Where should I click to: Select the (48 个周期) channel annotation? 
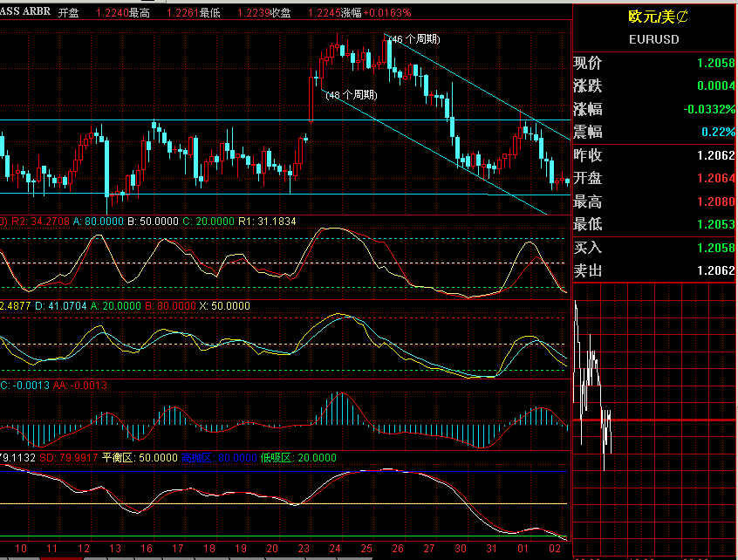(352, 95)
